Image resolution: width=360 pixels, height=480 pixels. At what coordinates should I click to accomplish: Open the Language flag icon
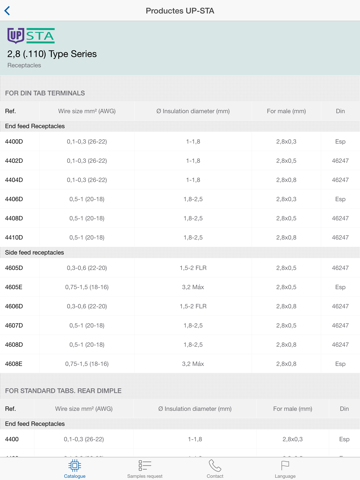pyautogui.click(x=285, y=465)
